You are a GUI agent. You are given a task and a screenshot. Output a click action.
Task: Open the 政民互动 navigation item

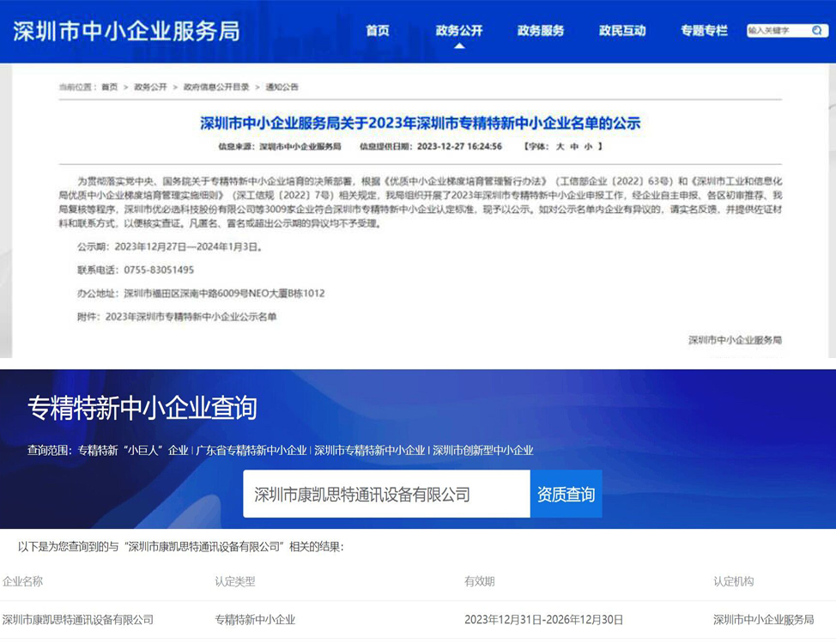(x=622, y=31)
